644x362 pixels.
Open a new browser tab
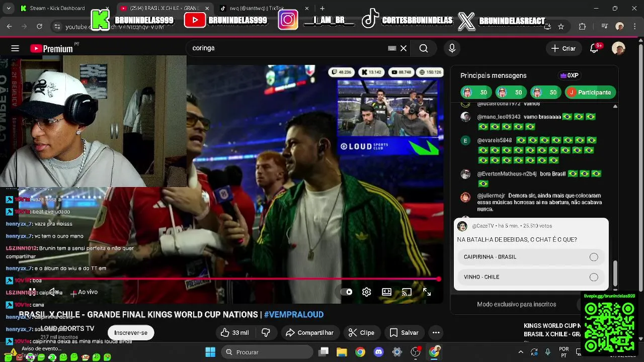[x=322, y=9]
